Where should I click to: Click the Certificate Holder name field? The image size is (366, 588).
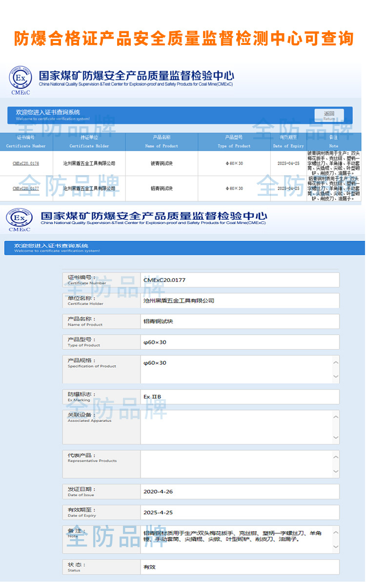point(239,301)
